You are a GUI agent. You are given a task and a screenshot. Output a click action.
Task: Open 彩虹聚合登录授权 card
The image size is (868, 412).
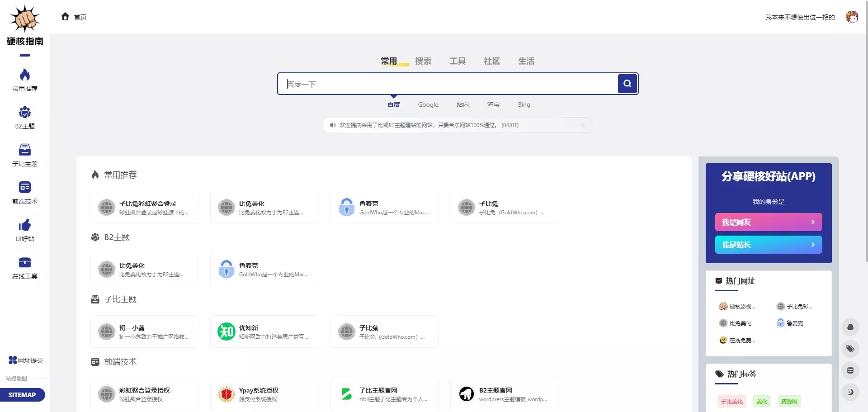tap(145, 394)
